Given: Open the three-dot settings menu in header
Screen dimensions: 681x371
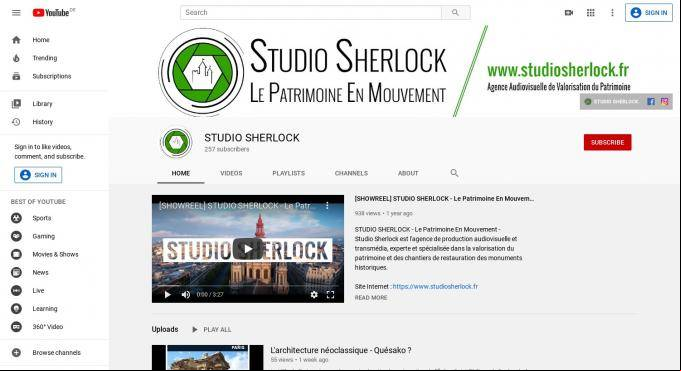Looking at the screenshot, I should [612, 13].
